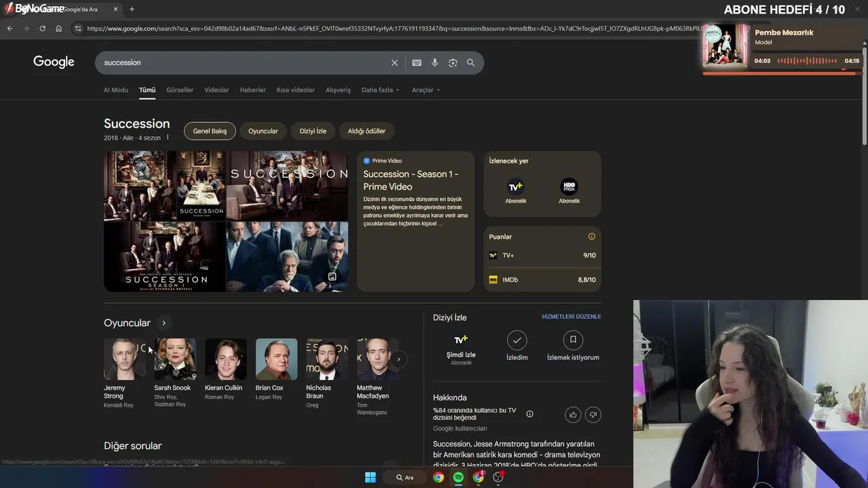Toggle İzlemek istiyorum watchlist bookmark
868x488 pixels.
(573, 346)
